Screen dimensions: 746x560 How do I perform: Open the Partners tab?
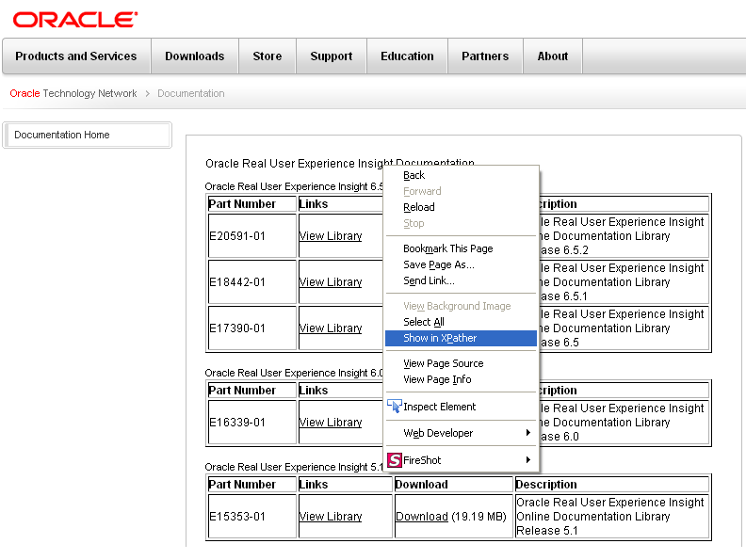coord(485,56)
